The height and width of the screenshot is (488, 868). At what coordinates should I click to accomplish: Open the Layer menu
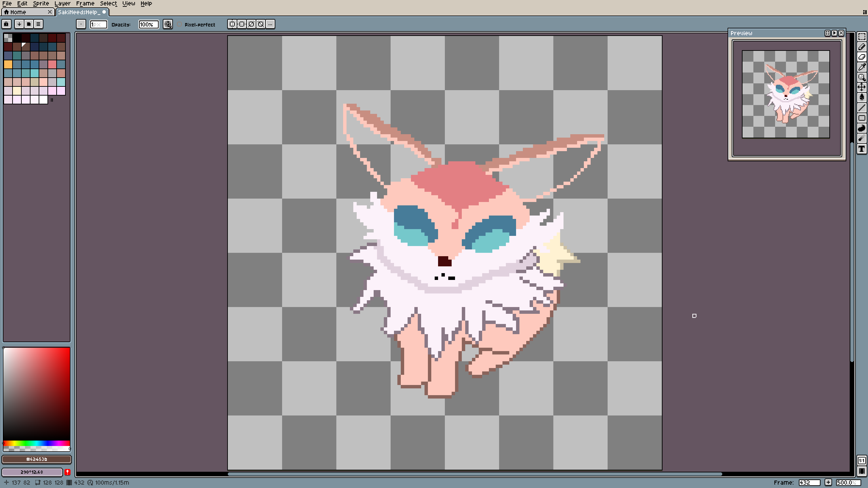pyautogui.click(x=63, y=3)
